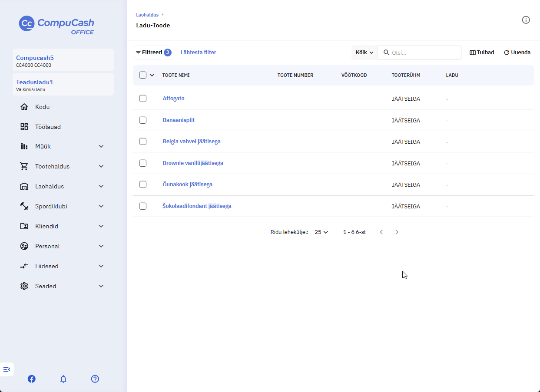Open the info icon at top right
540x392 pixels.
526,20
